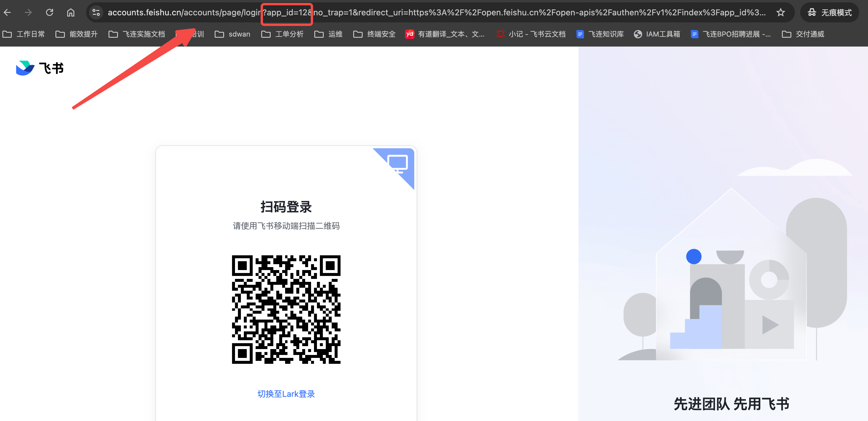Click the browser back arrow
This screenshot has height=421, width=868.
coord(7,12)
